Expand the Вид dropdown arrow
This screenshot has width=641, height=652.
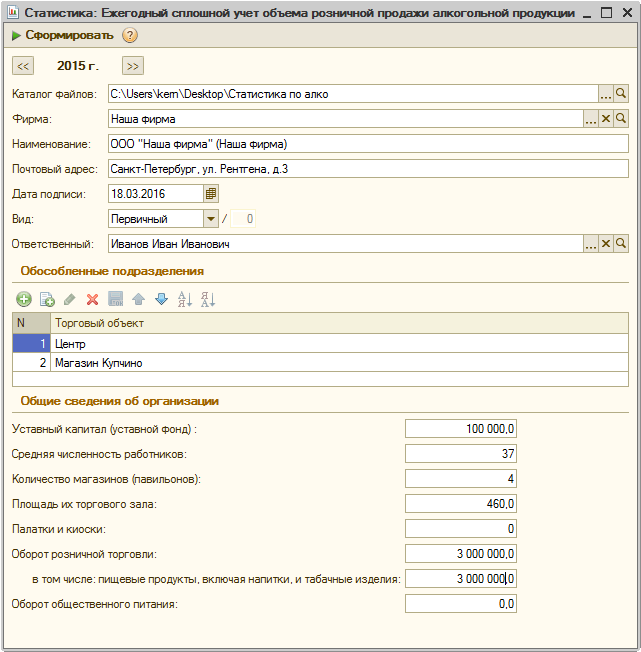click(211, 219)
